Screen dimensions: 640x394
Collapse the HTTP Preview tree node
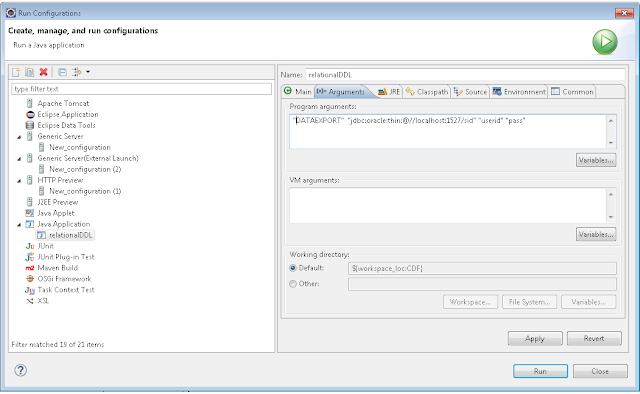tap(19, 181)
